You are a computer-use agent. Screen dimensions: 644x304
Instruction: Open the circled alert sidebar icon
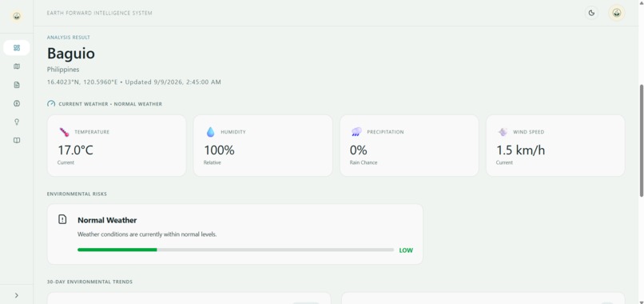coord(17,103)
